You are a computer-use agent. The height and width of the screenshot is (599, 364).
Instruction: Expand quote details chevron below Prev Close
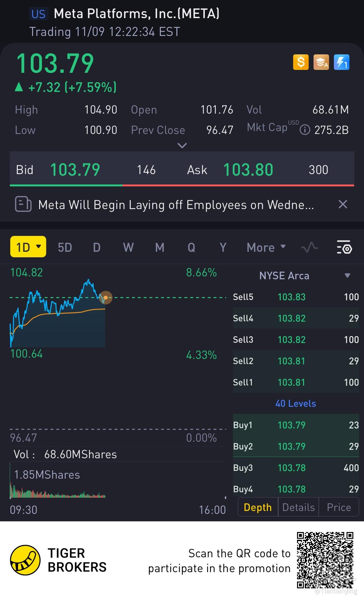pyautogui.click(x=182, y=146)
